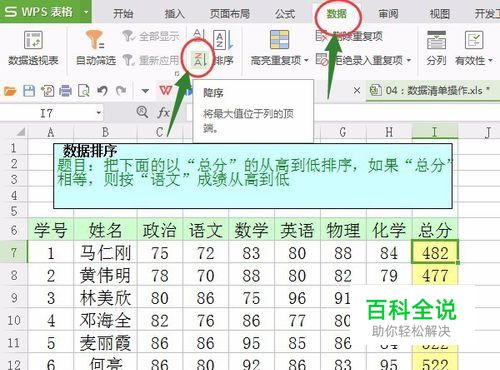Click the 总分 header cell
The height and width of the screenshot is (370, 500).
(435, 230)
